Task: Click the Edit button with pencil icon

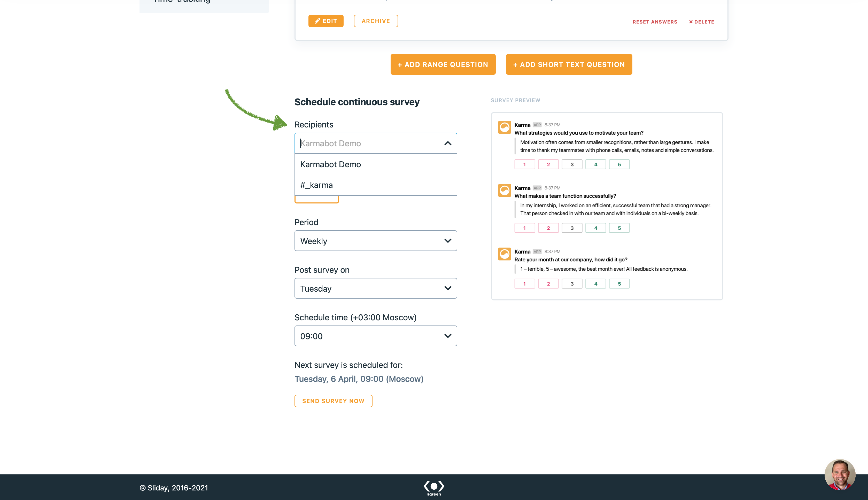Action: (x=326, y=21)
